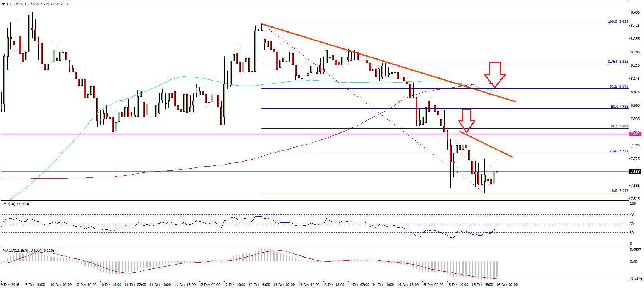
Task: Click the 15 Dec 18:00 time label
Action: [x=483, y=285]
